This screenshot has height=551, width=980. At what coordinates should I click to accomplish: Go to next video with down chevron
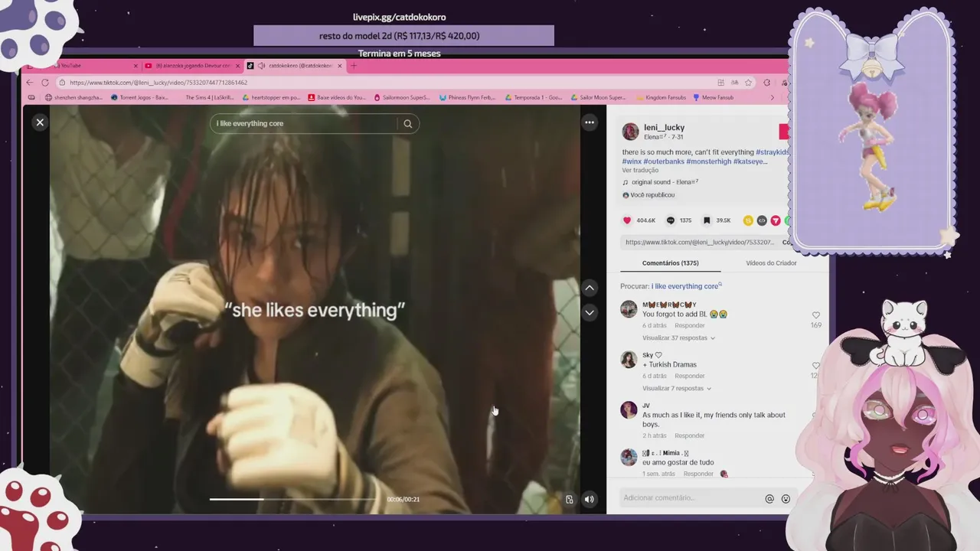pos(590,312)
